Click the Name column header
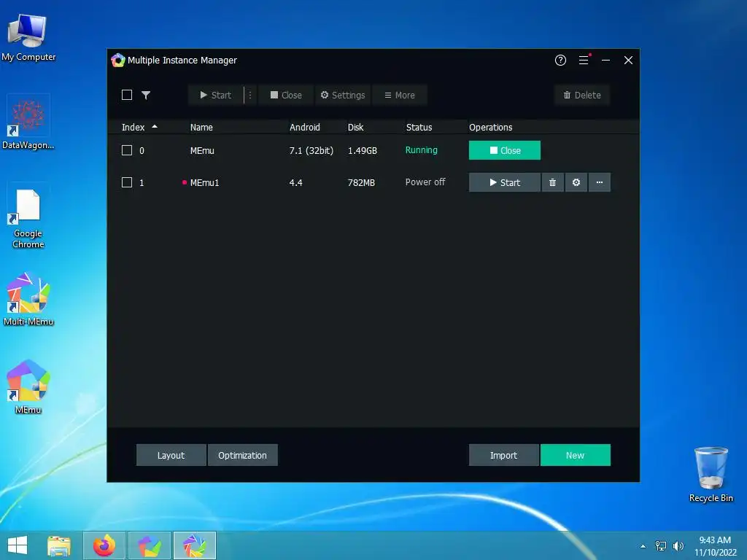Screen dimensions: 747x560 point(201,127)
